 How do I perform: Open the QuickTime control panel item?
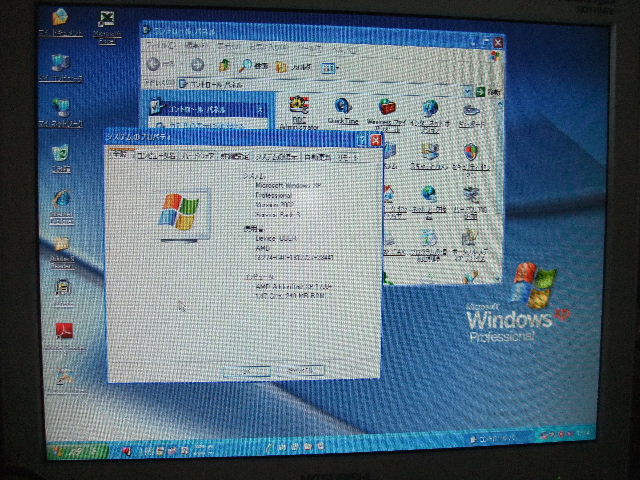click(x=343, y=111)
